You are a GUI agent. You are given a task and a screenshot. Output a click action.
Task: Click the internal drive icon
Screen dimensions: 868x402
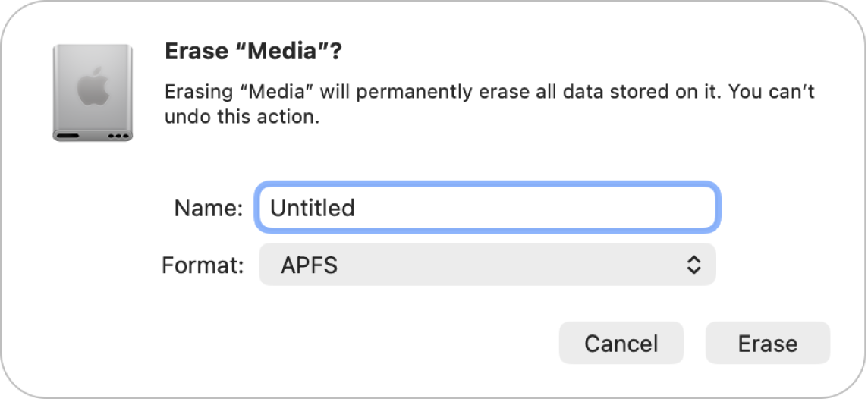[x=93, y=93]
